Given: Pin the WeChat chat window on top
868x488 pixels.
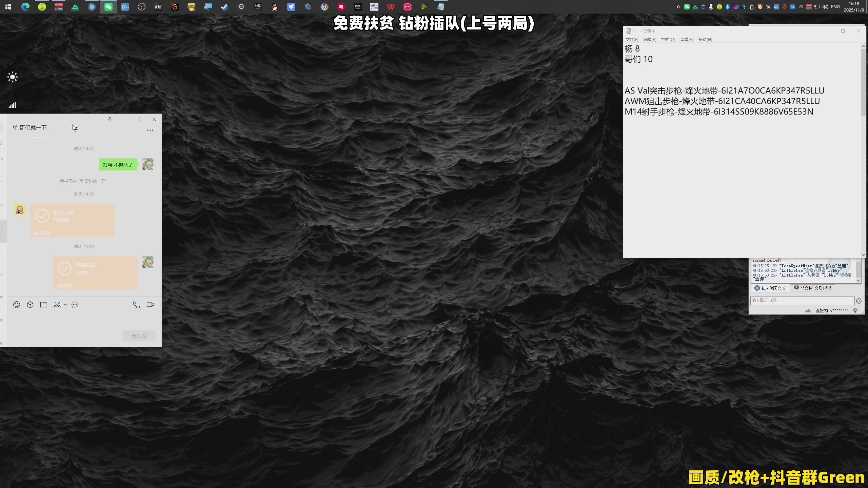Looking at the screenshot, I should point(110,119).
